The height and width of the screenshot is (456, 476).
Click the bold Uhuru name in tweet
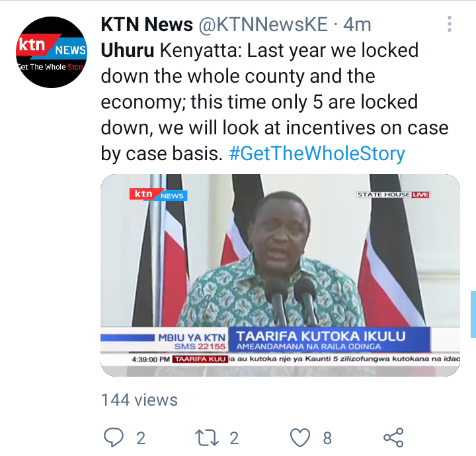128,50
